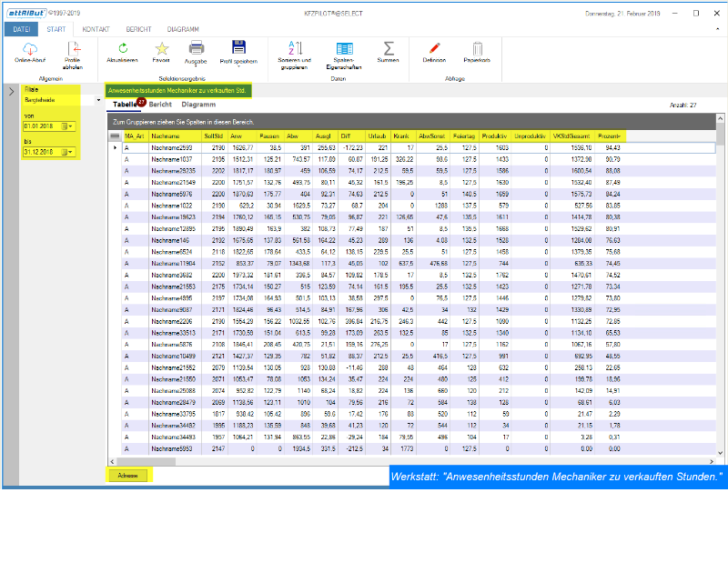Viewport: 728px width, 573px height.
Task: Select the Nachname1037 table row
Action: coord(171,158)
